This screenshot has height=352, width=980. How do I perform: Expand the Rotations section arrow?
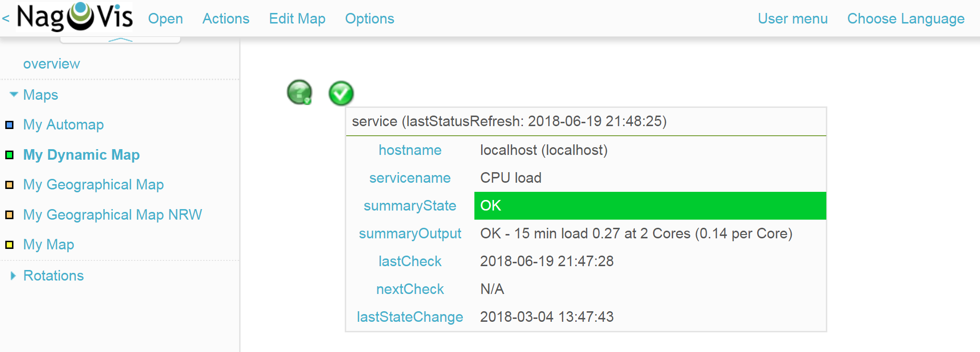pos(13,276)
